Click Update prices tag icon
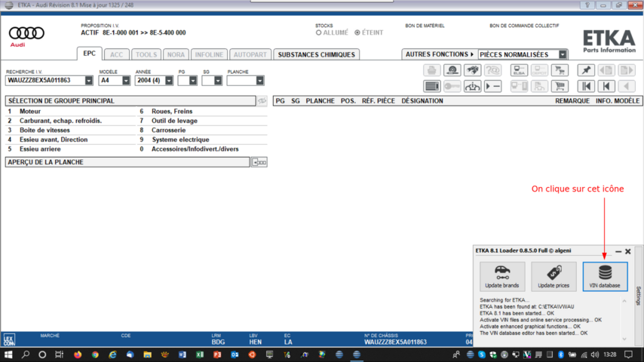 tap(554, 277)
